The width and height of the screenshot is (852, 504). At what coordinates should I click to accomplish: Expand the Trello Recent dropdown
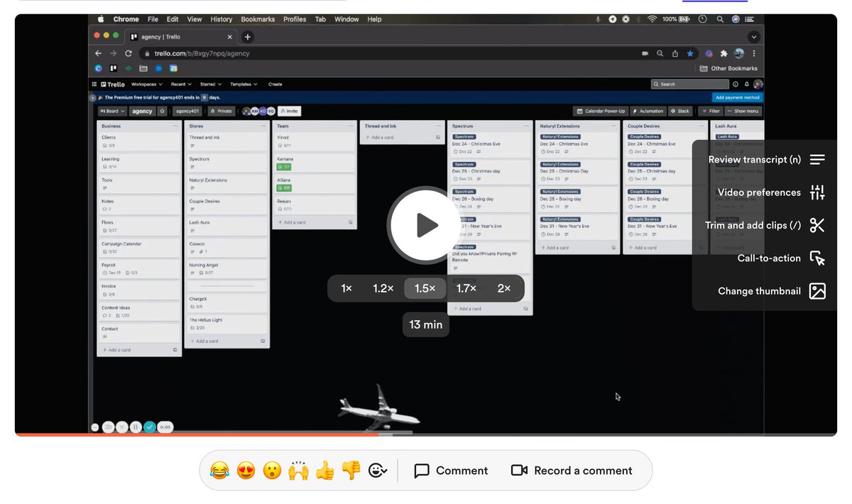tap(180, 84)
